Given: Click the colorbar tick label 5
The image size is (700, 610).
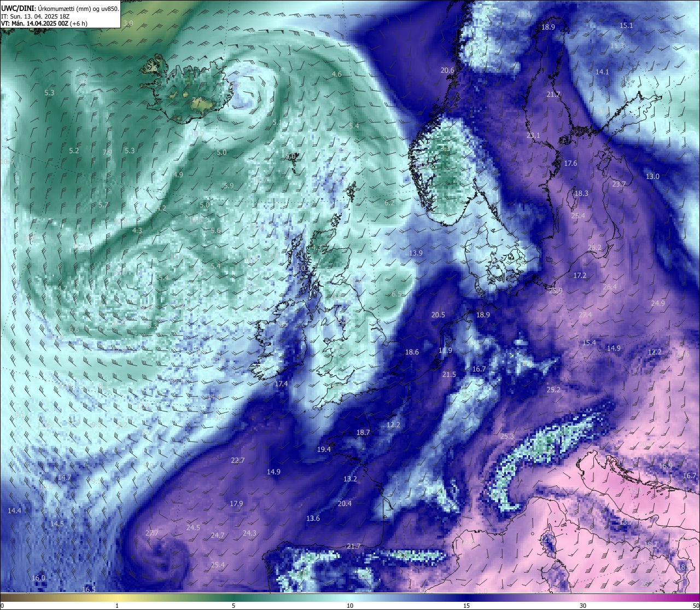Looking at the screenshot, I should [234, 606].
